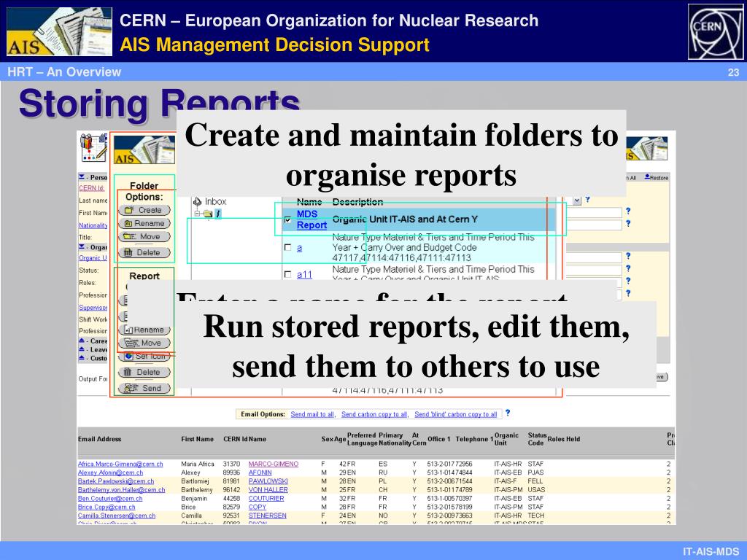Click Delete under Folder Options
Image resolution: width=747 pixels, height=560 pixels.
[x=144, y=252]
